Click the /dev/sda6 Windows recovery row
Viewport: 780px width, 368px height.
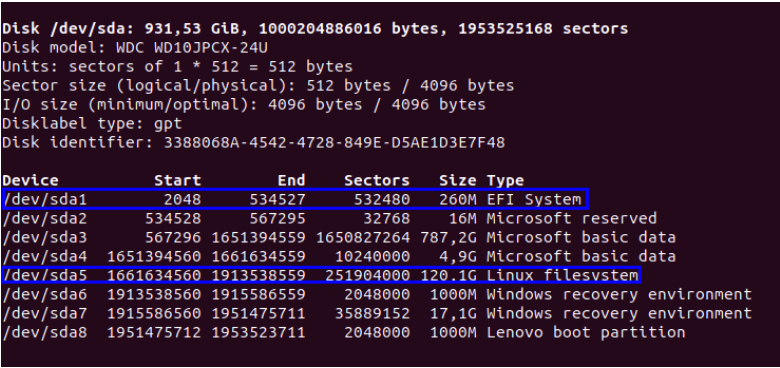pyautogui.click(x=377, y=294)
